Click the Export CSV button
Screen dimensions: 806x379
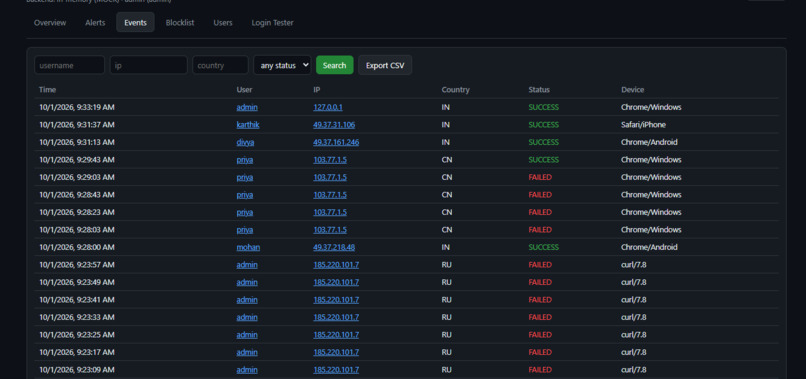(385, 65)
